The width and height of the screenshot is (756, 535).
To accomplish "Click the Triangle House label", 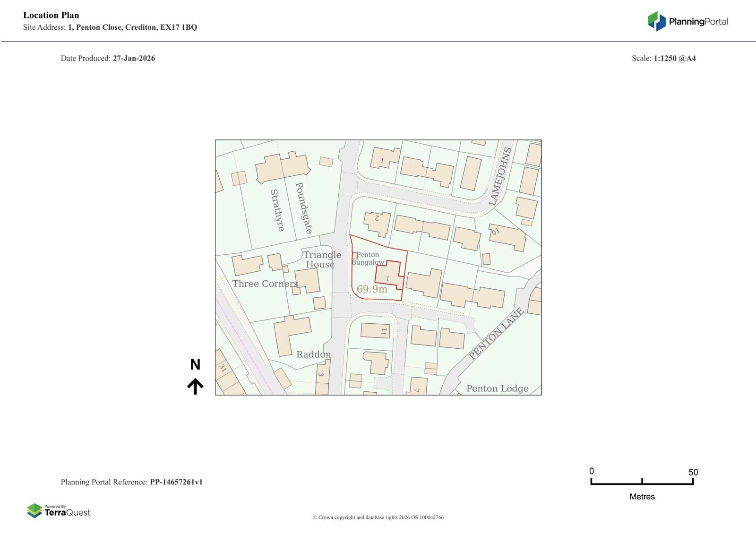I will (x=321, y=259).
